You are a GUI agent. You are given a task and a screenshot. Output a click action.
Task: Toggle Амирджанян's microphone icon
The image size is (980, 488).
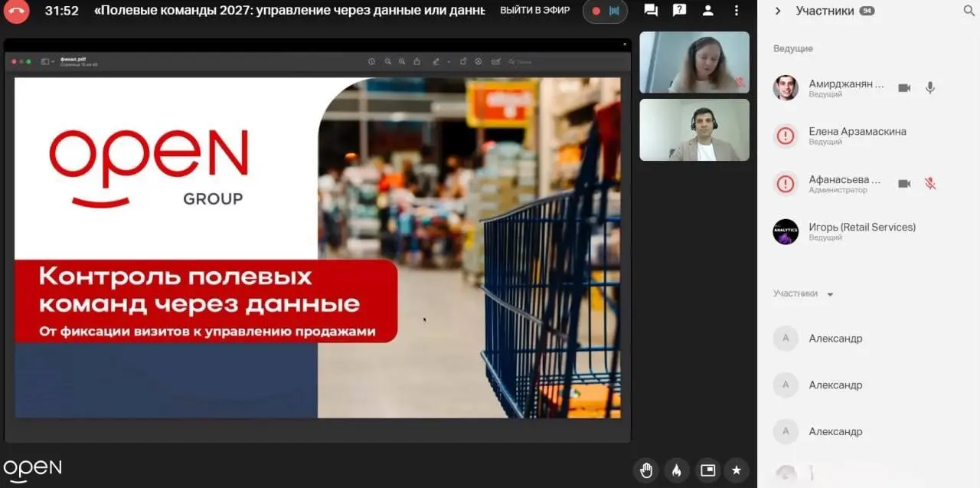click(x=930, y=88)
